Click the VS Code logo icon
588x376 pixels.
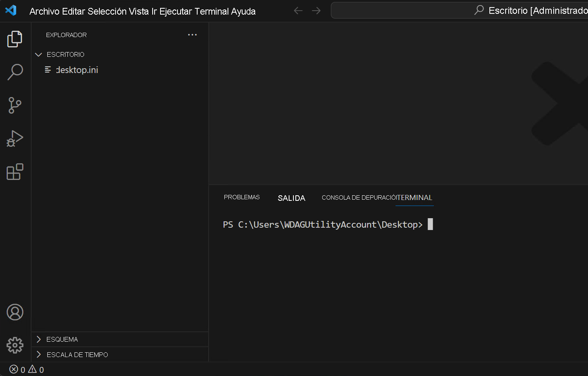click(11, 10)
